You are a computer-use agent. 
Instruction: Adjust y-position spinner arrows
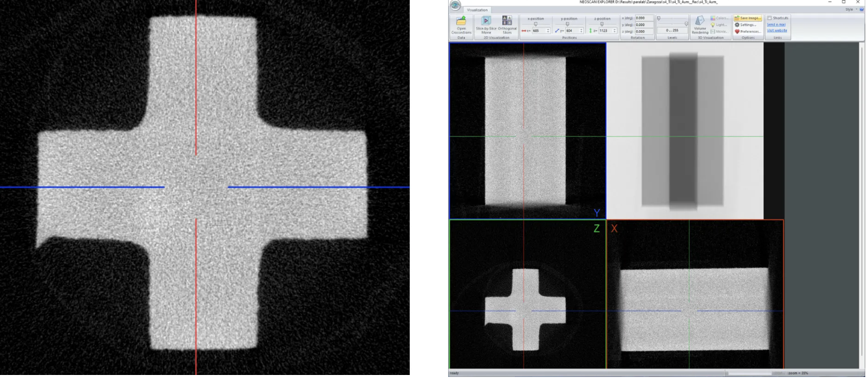point(581,31)
